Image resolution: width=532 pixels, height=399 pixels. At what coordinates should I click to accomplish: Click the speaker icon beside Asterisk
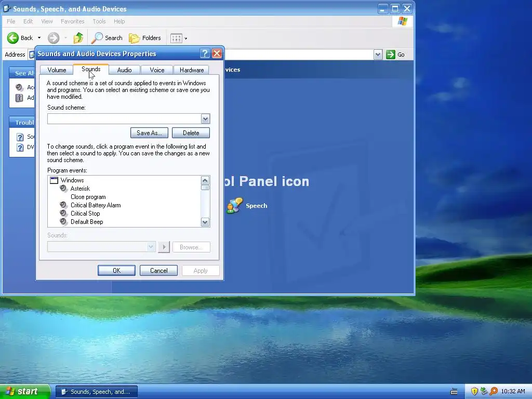(x=64, y=189)
